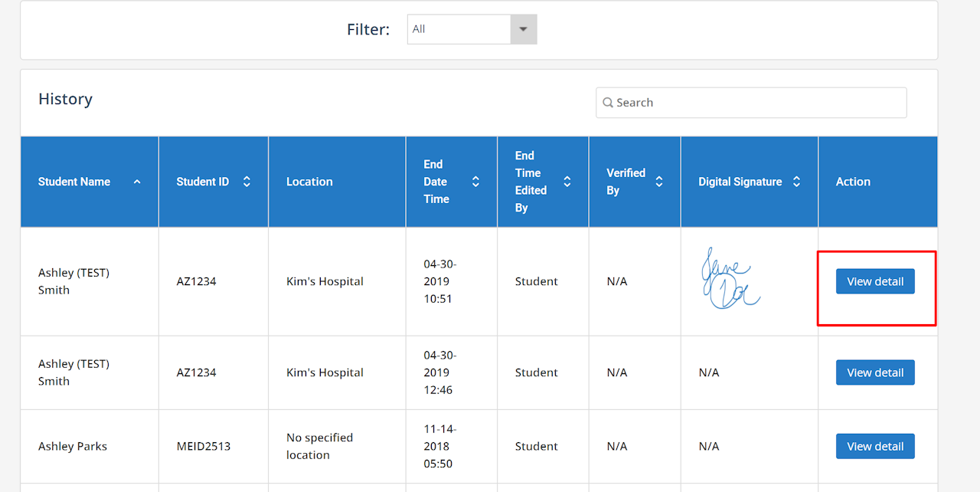Click the Jane Doe signature image
Image resolution: width=980 pixels, height=492 pixels.
[730, 280]
